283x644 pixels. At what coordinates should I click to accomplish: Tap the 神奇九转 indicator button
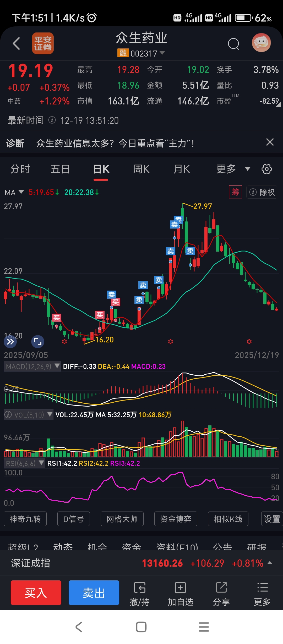click(25, 519)
